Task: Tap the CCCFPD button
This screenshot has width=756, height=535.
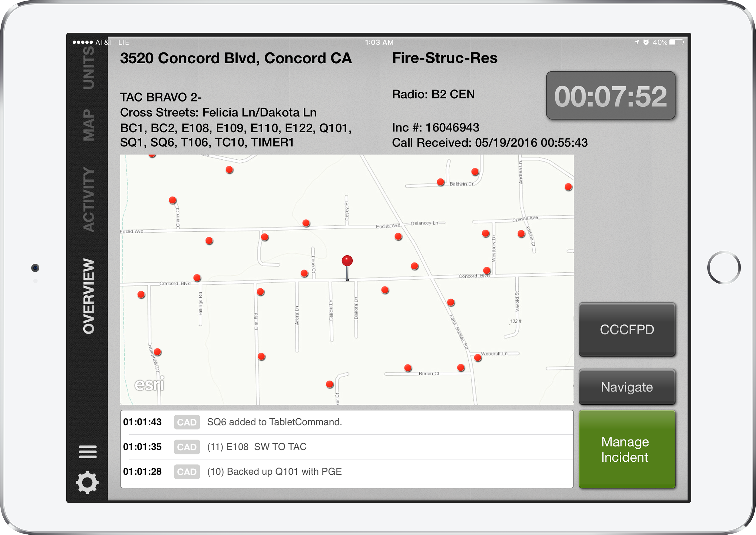Action: (x=627, y=329)
